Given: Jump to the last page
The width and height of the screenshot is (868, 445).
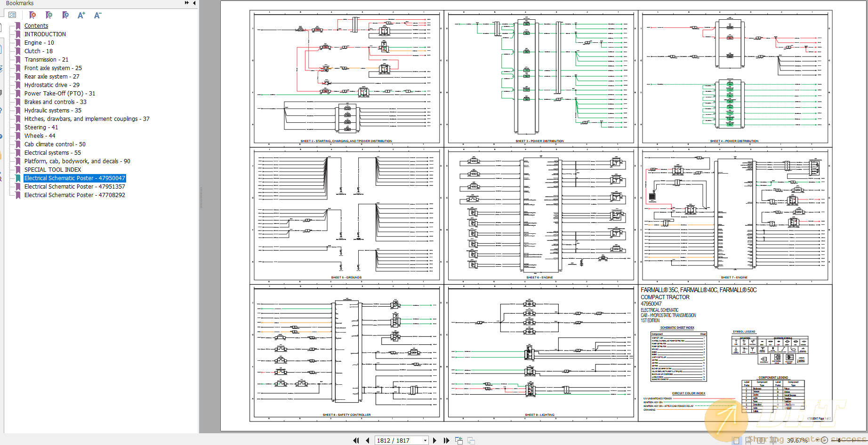Looking at the screenshot, I should pos(446,440).
